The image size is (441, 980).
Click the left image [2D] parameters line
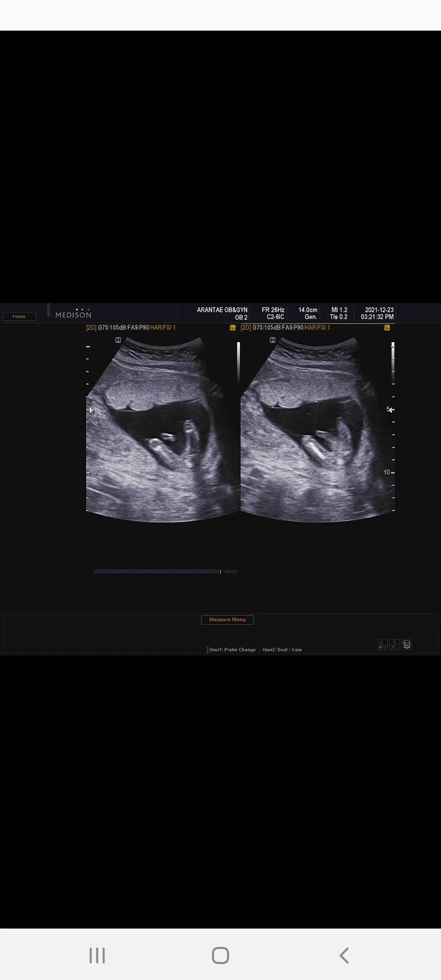(131, 327)
